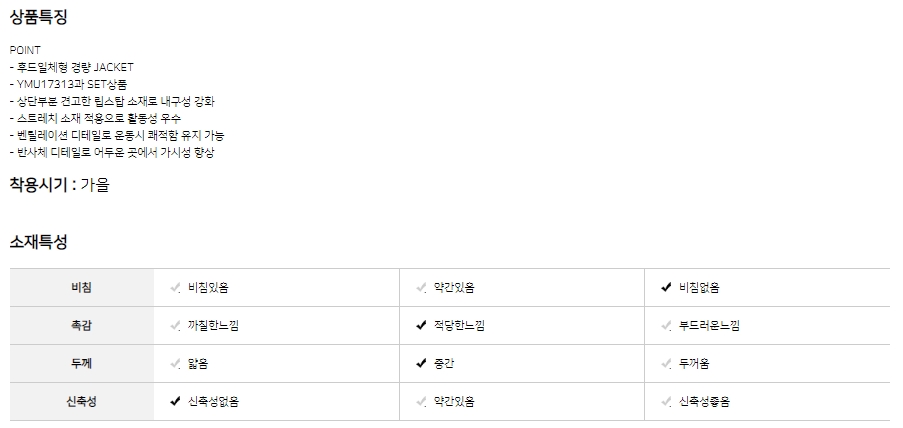Image resolution: width=903 pixels, height=428 pixels.
Task: Click the 소재특성 section heading
Action: (39, 242)
